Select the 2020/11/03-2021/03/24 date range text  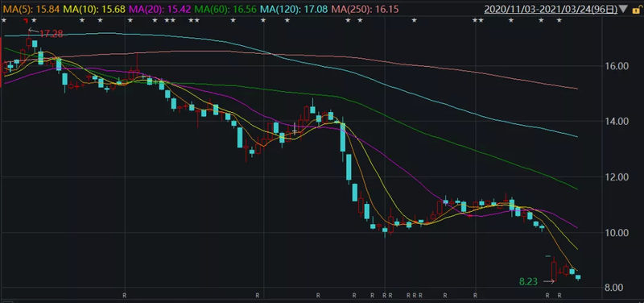(551, 9)
